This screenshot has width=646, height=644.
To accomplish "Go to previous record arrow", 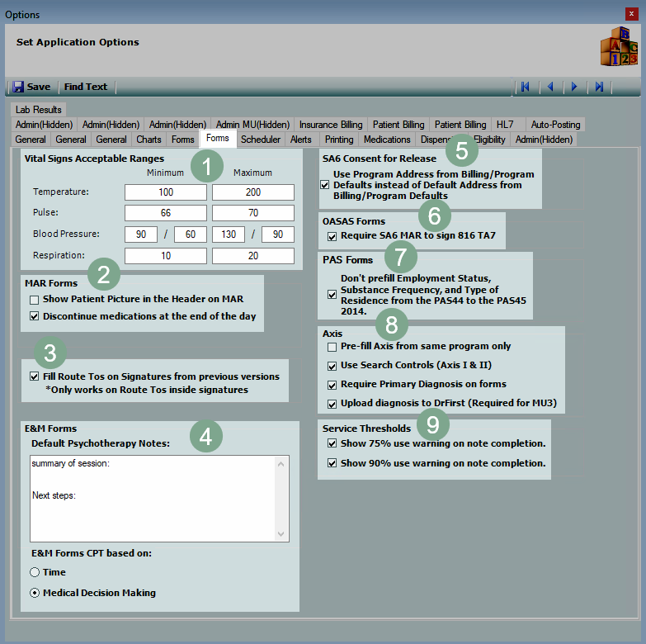I will pyautogui.click(x=550, y=87).
